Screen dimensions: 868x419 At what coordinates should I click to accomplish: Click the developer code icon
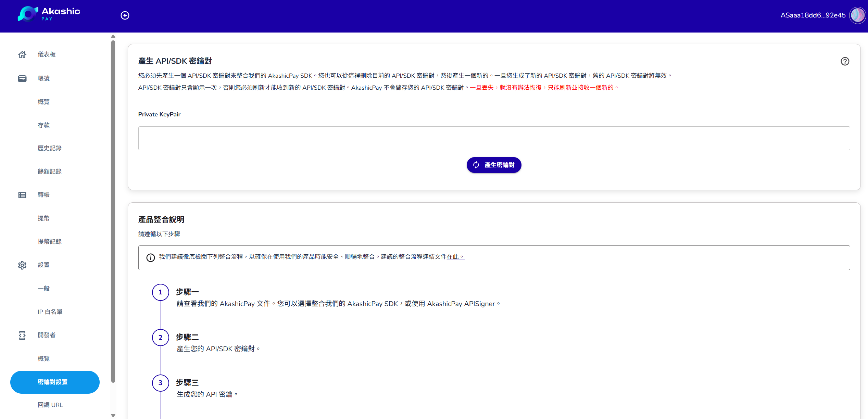tap(22, 335)
